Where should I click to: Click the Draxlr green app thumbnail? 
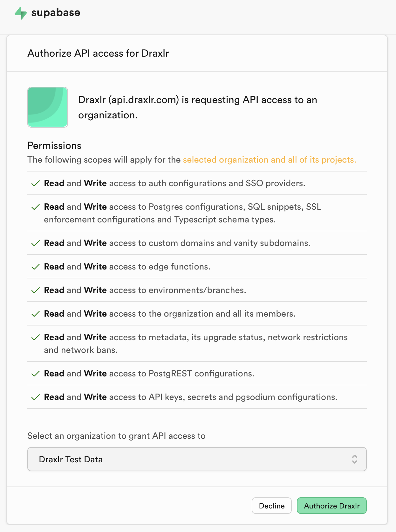click(48, 107)
